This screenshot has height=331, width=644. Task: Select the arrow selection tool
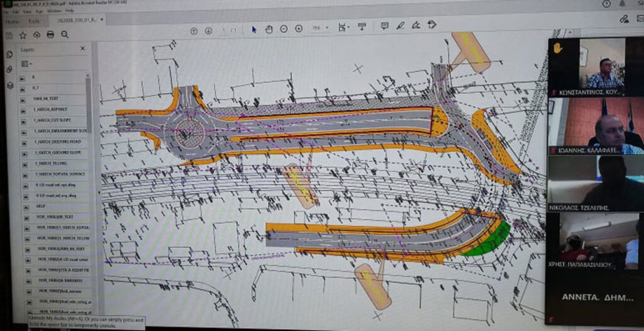254,29
